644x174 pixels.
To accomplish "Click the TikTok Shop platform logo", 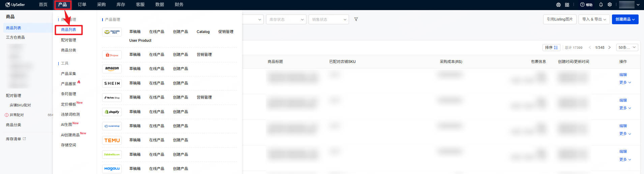I will click(x=112, y=98).
